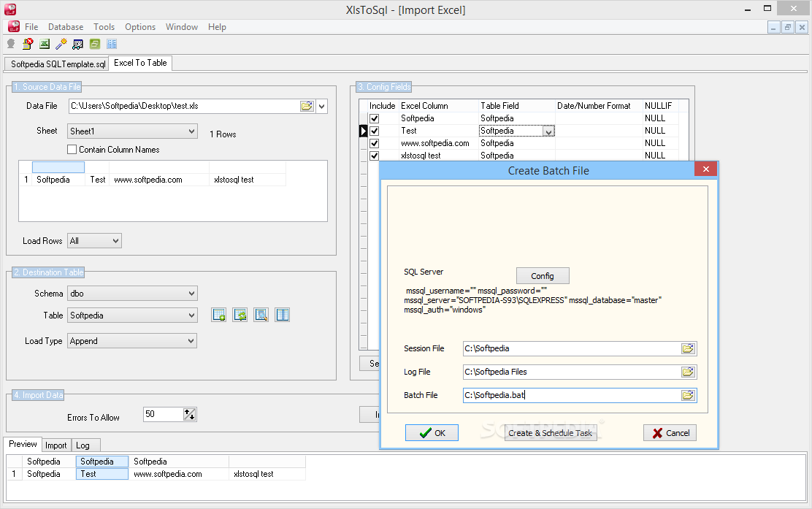This screenshot has width=812, height=509.
Task: Open the magic wand wizard tool
Action: click(x=61, y=44)
